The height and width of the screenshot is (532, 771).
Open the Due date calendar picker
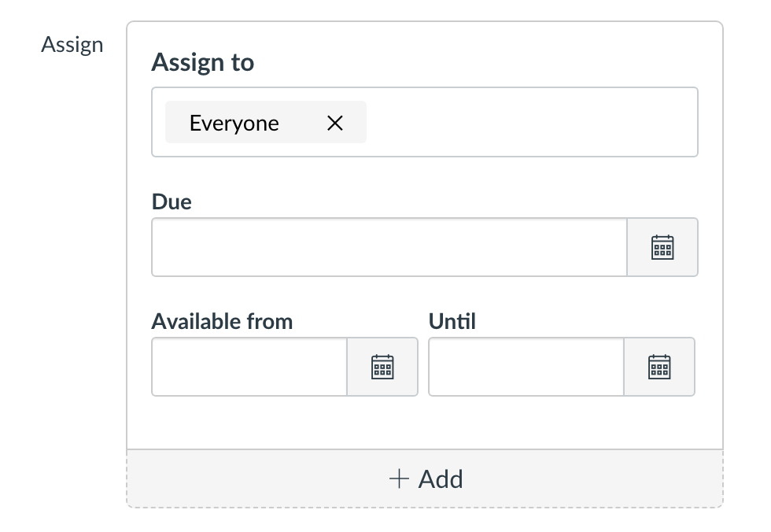pos(662,247)
